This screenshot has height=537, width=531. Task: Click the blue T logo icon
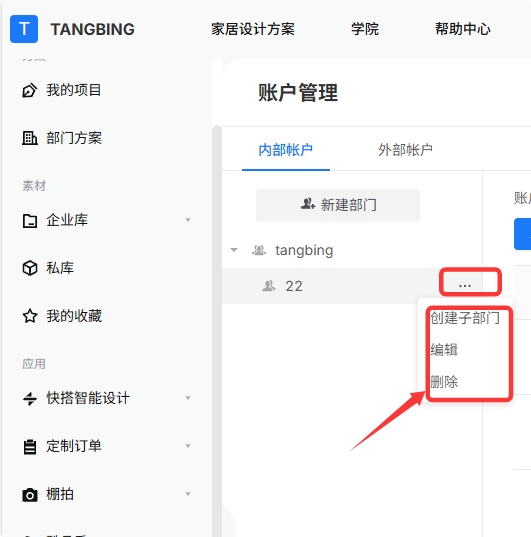[x=24, y=29]
